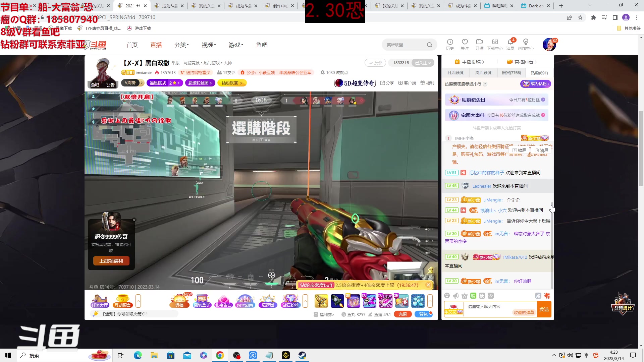Open the 创作中心 lightbulb icon

coord(526,44)
